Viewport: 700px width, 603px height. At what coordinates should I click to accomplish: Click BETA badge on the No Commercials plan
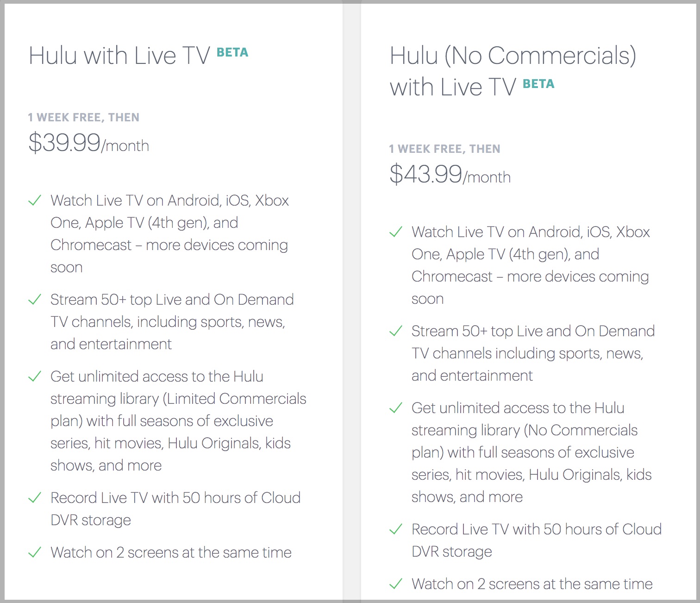(538, 84)
